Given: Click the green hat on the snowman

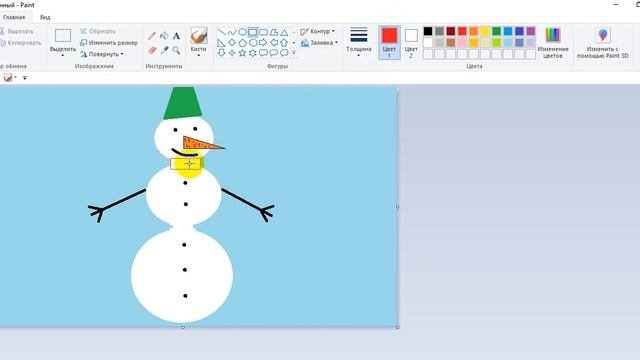Looking at the screenshot, I should pyautogui.click(x=182, y=103).
